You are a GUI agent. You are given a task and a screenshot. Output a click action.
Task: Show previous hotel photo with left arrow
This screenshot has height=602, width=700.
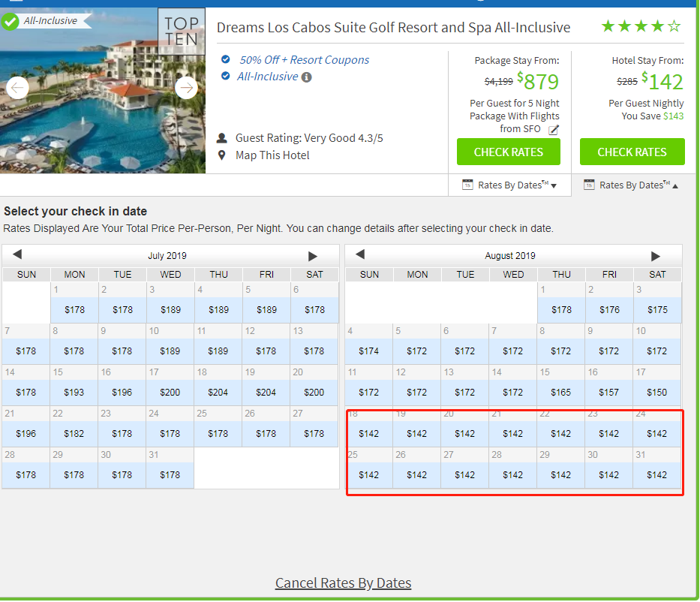(x=17, y=88)
